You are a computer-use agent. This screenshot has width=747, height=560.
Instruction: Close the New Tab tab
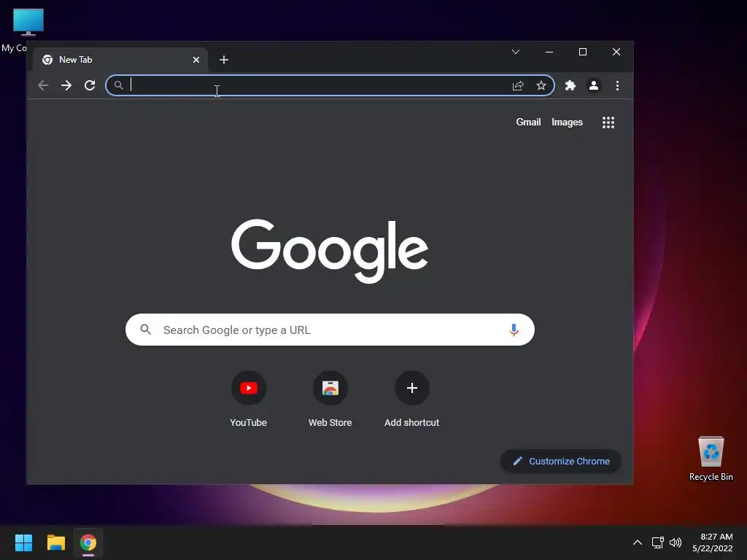pyautogui.click(x=196, y=60)
